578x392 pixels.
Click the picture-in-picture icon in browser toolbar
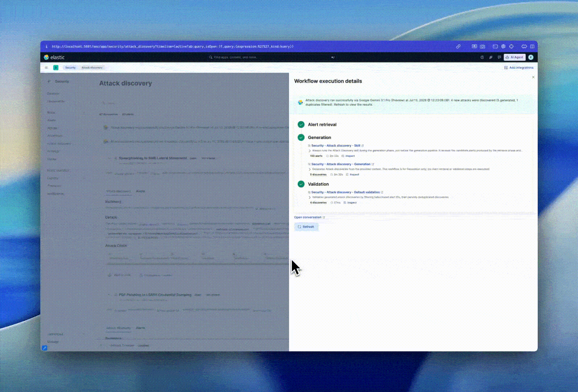tap(474, 46)
